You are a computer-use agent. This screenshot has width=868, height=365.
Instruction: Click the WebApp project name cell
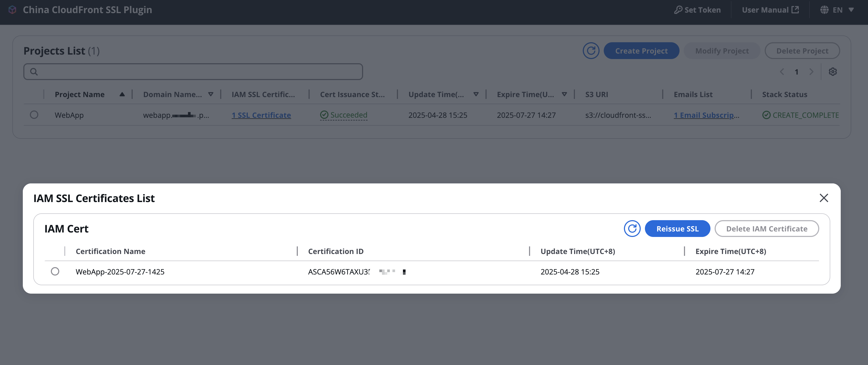click(x=69, y=115)
